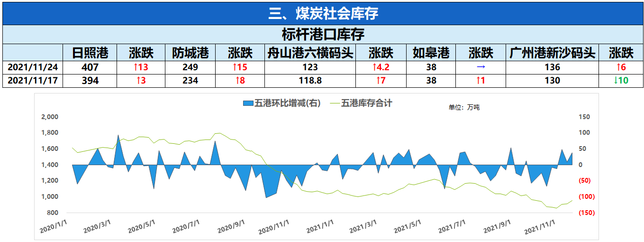Click the left axis label 1,000
The width and height of the screenshot is (644, 242).
coord(50,196)
